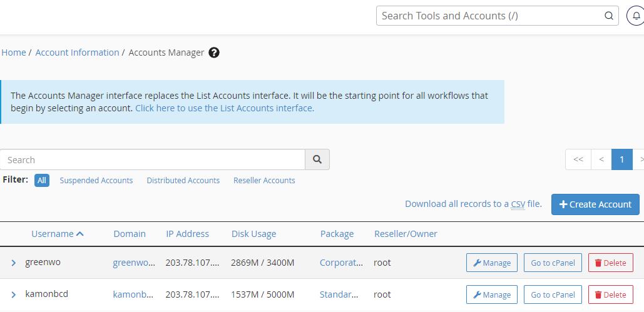
Task: Open Account Information breadcrumb
Action: pos(77,53)
